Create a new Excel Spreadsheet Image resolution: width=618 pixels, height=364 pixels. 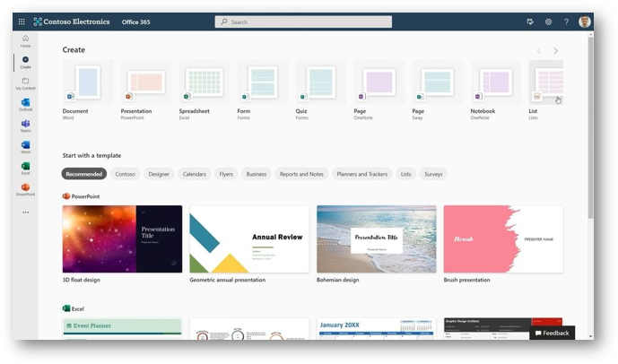pyautogui.click(x=205, y=91)
